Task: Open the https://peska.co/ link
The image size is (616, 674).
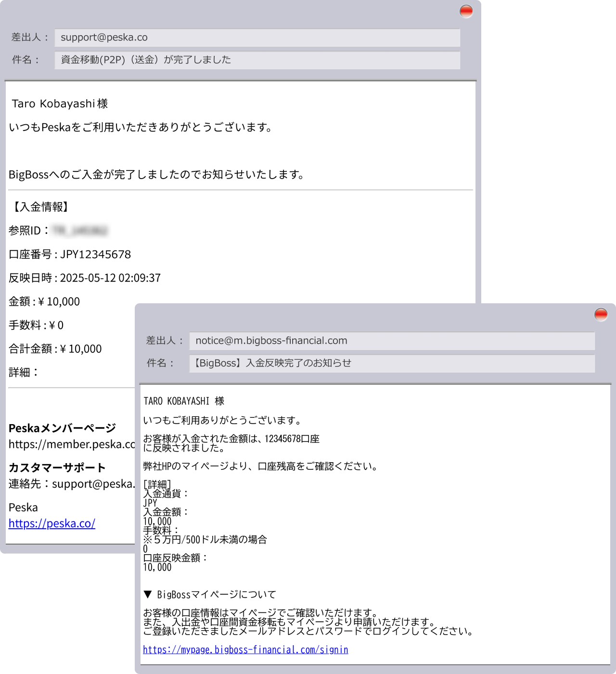Action: click(52, 523)
